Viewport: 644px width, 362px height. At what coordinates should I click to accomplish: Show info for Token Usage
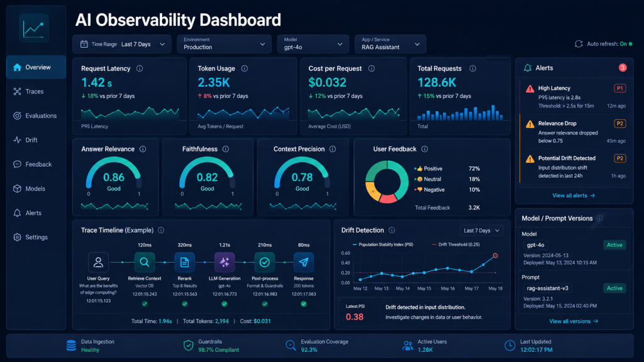pyautogui.click(x=245, y=69)
